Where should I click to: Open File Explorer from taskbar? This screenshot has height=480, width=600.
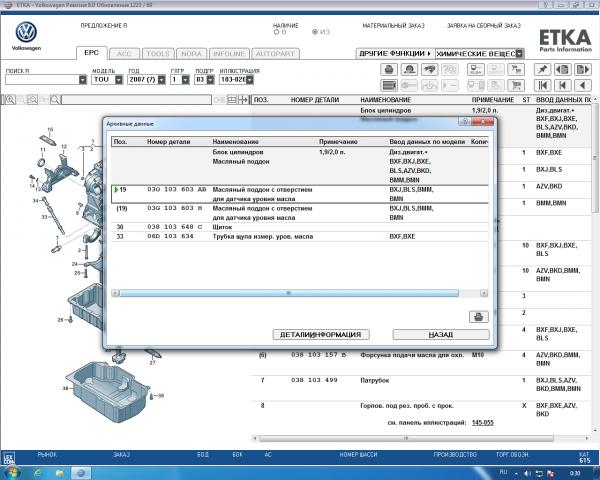[59, 473]
